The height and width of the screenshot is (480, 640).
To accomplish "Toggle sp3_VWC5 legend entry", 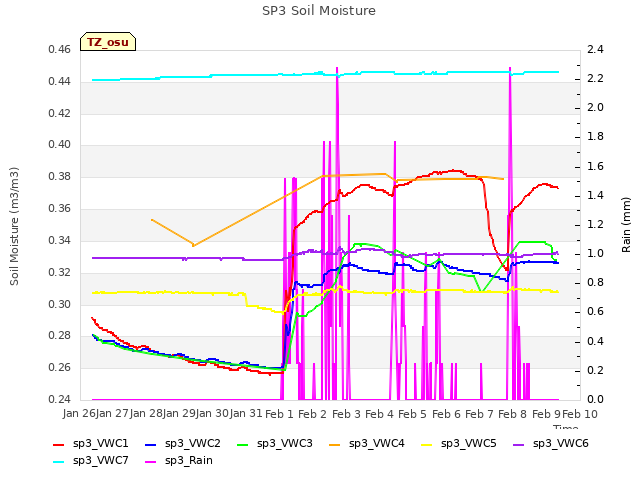I will pyautogui.click(x=459, y=444).
